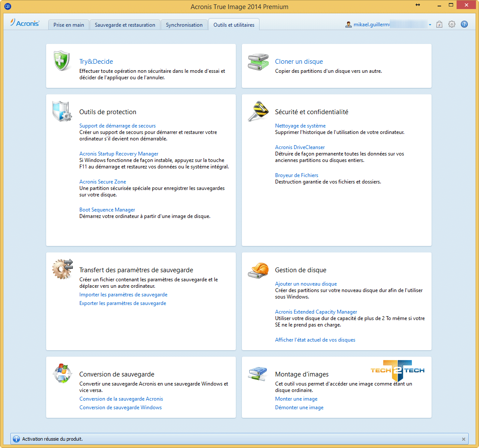Screen dimensions: 479x448
Task: Click Importer les paramètres de sauvegarde
Action: pos(123,295)
